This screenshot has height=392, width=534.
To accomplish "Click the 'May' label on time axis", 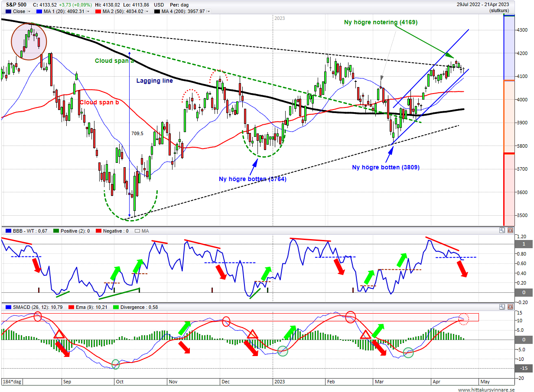I will click(485, 382).
